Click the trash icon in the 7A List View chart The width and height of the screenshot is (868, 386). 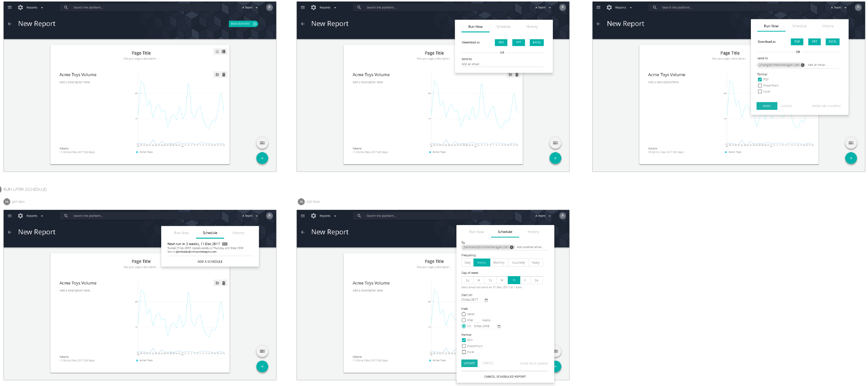click(x=224, y=283)
